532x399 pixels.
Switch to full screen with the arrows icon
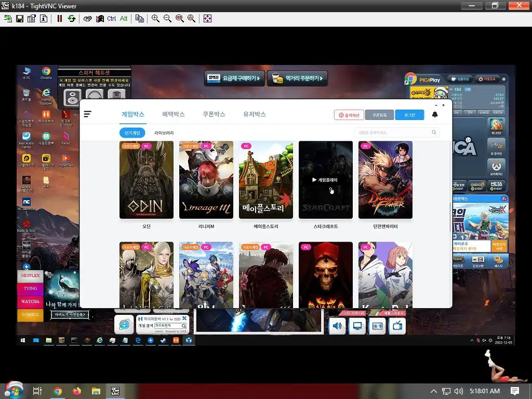point(207,19)
